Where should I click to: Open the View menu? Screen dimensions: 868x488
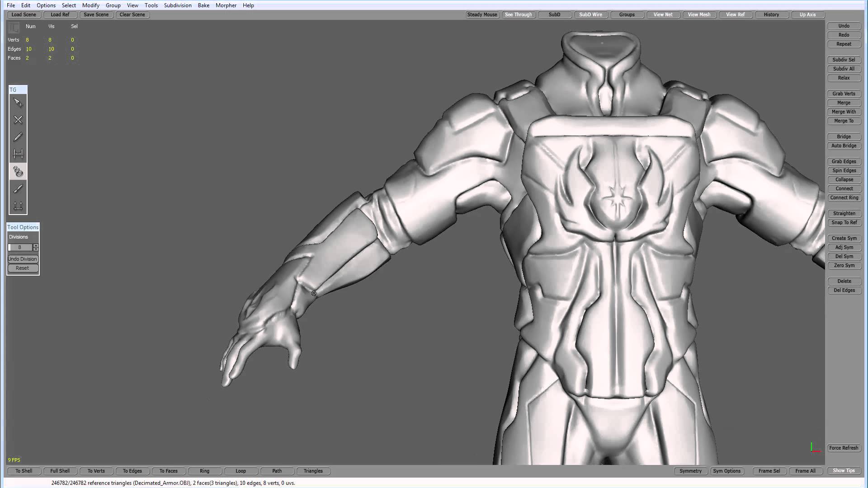click(132, 5)
